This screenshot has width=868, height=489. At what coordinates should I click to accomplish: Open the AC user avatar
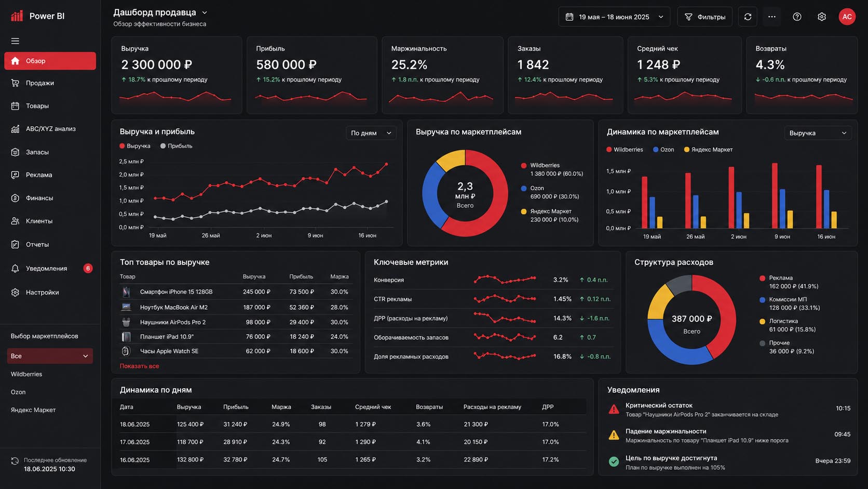[847, 17]
